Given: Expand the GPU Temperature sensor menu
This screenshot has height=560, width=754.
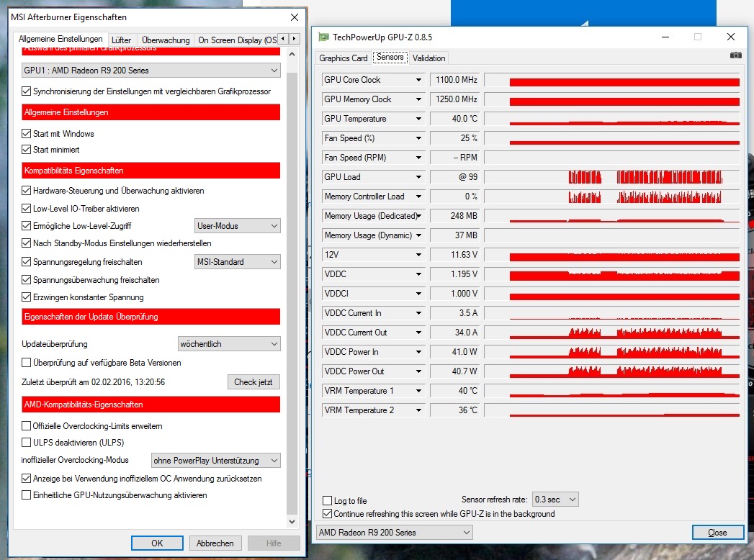Looking at the screenshot, I should [419, 119].
